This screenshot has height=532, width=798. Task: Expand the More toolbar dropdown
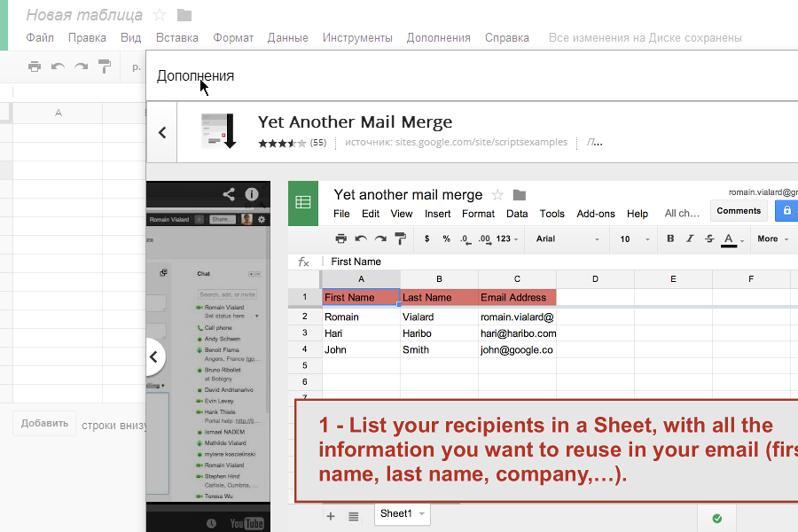pos(772,239)
